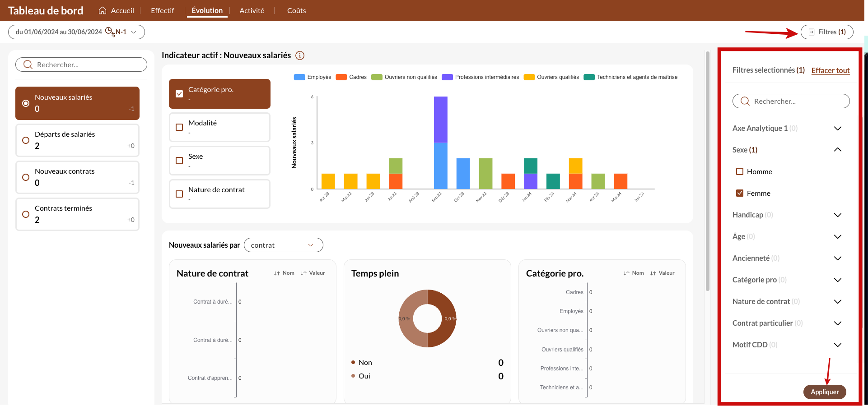Sort Catégorie pro. card by Valeur
Viewport: 868px width, 406px height.
tap(662, 273)
